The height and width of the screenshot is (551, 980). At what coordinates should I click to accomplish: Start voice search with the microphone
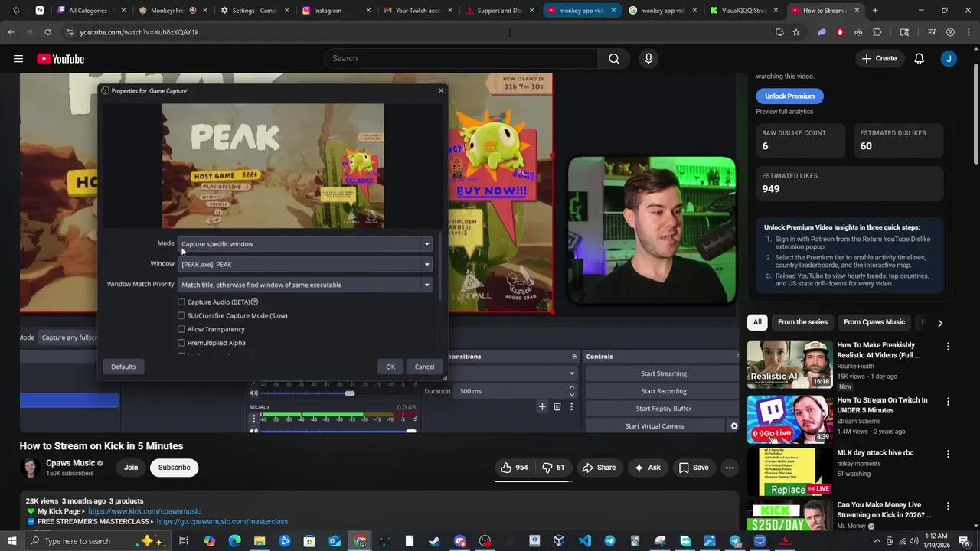pos(648,58)
